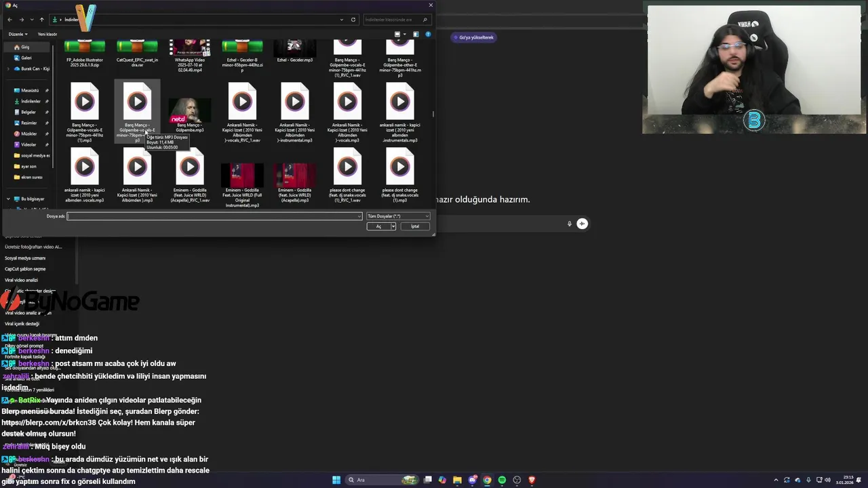Select Barış Manço Gülpembe-vocals (1).mp3 file
868x488 pixels.
pyautogui.click(x=84, y=113)
